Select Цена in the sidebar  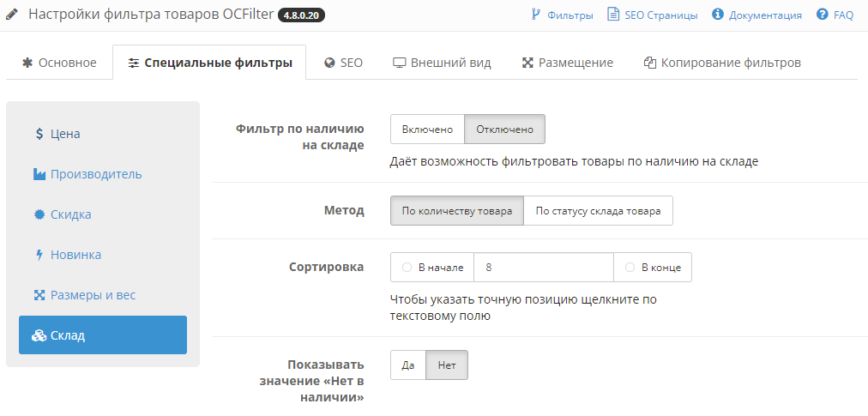pos(57,134)
